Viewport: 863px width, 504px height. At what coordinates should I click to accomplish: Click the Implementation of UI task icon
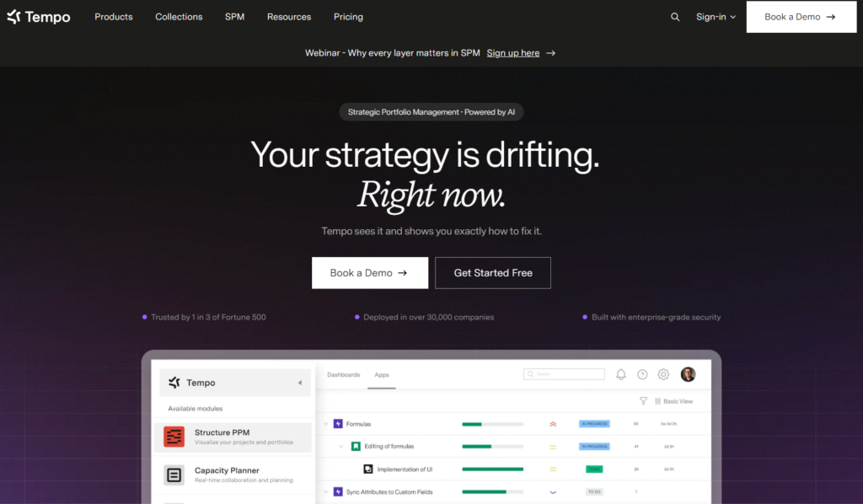pyautogui.click(x=368, y=469)
